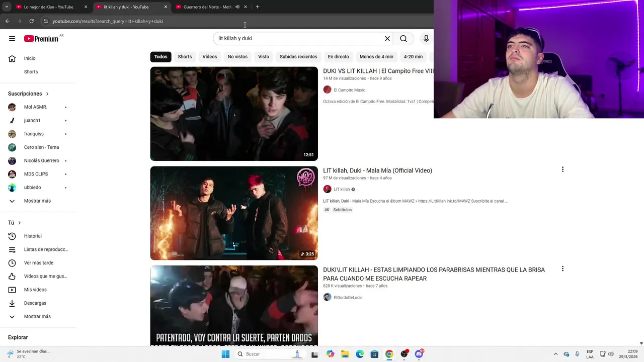The image size is (644, 362).
Task: Click the address bar URL
Action: [108, 21]
